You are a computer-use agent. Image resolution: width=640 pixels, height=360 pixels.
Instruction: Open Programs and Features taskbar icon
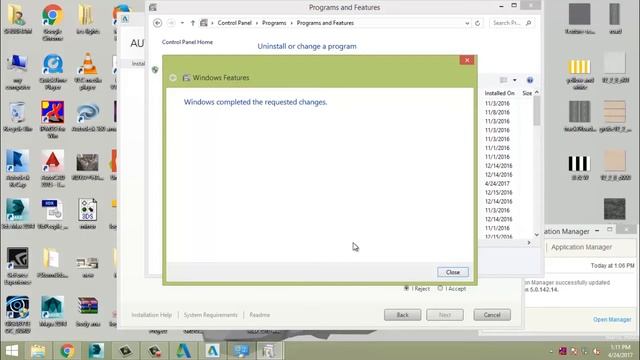coord(269,351)
